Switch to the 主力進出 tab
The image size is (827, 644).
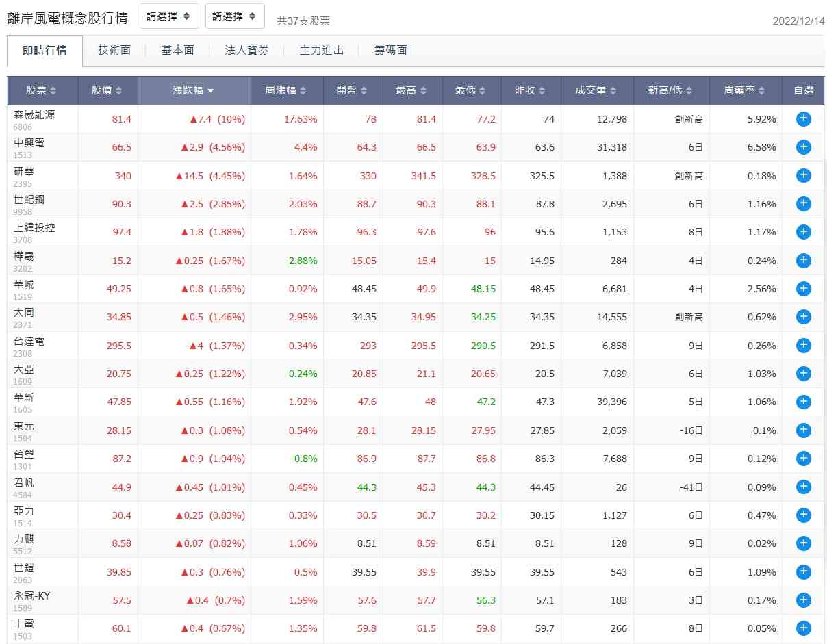pos(322,51)
